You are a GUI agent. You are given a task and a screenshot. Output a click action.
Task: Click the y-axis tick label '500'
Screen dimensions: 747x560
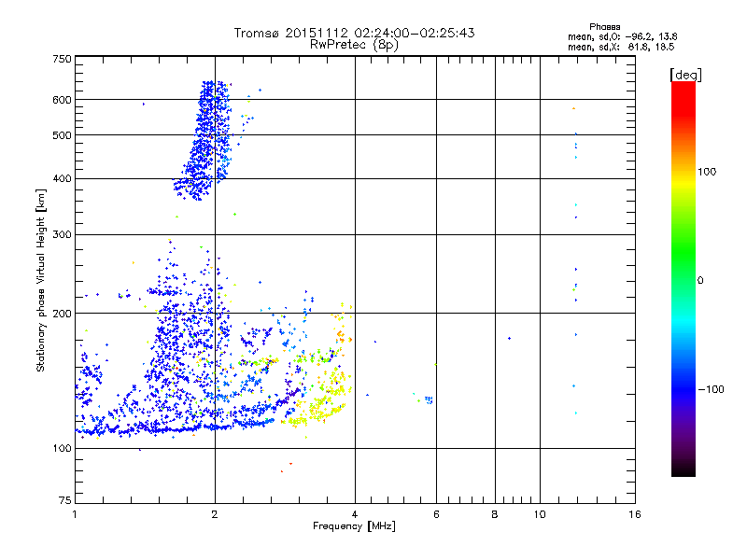coord(62,135)
